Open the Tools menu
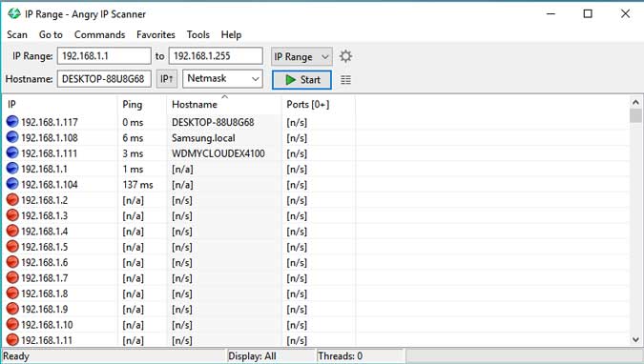 pos(197,35)
